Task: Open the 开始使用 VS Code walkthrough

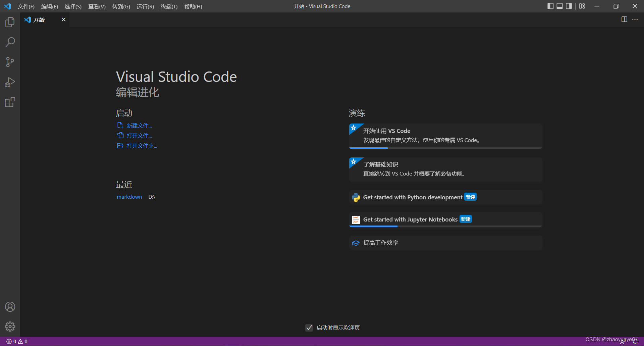Action: (445, 136)
